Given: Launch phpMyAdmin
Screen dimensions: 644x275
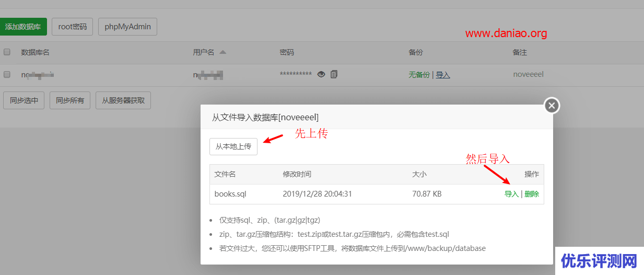Looking at the screenshot, I should click(127, 27).
